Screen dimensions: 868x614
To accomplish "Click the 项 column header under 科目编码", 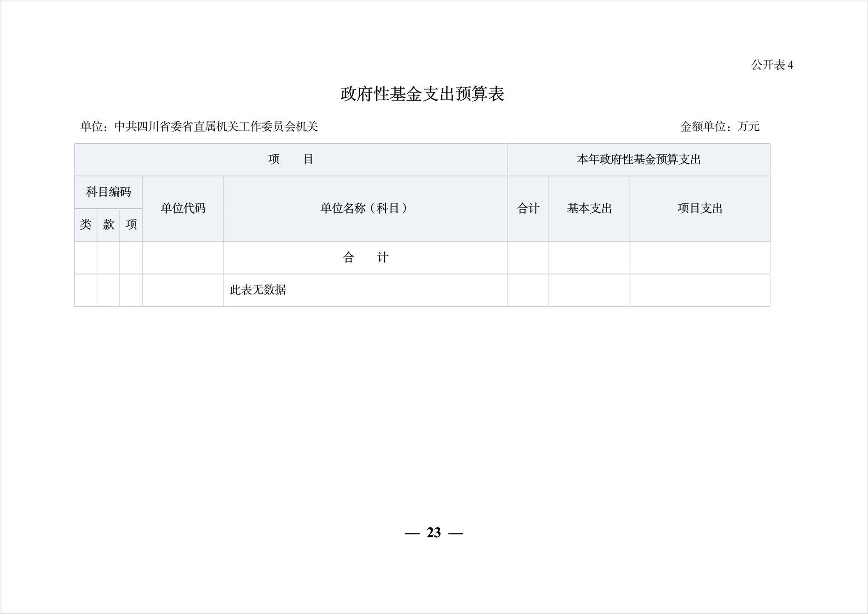I will pyautogui.click(x=131, y=224).
